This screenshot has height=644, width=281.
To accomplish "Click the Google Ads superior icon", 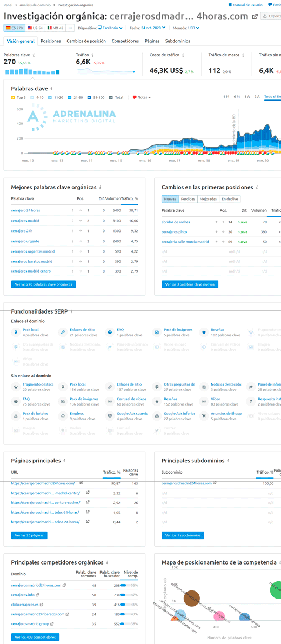I will pyautogui.click(x=110, y=416).
